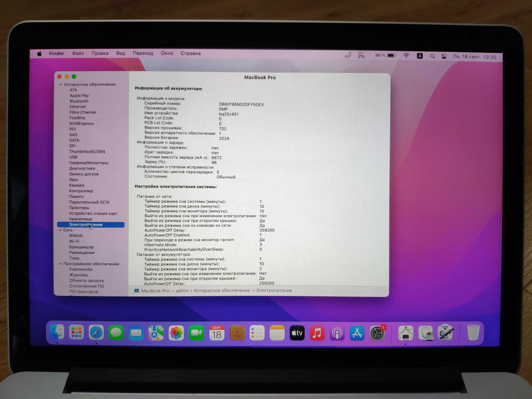Image resolution: width=532 pixels, height=399 pixels.
Task: Select NVMExpress in the sidebar
Action: tap(82, 123)
